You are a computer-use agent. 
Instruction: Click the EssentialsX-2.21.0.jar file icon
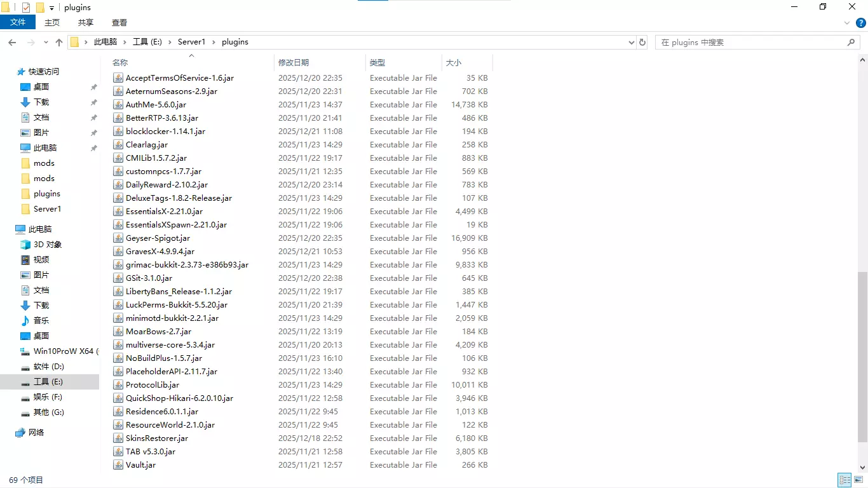[118, 212]
